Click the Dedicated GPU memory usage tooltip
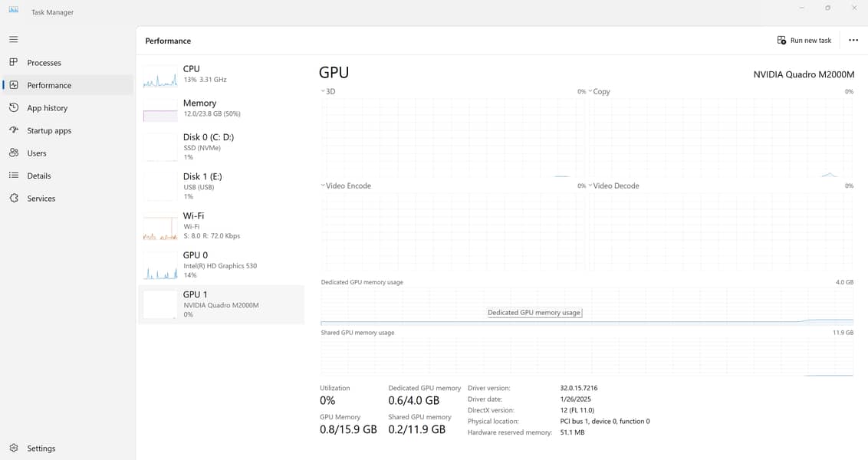 click(534, 313)
